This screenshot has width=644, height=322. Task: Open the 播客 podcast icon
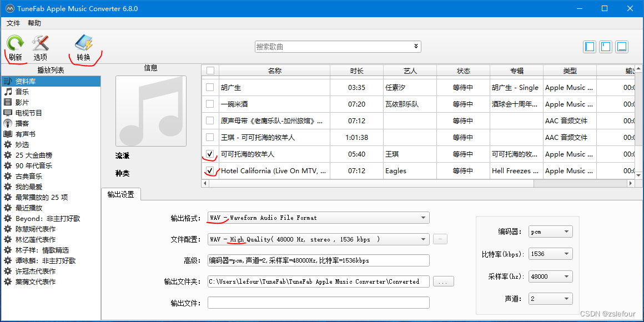coord(7,123)
